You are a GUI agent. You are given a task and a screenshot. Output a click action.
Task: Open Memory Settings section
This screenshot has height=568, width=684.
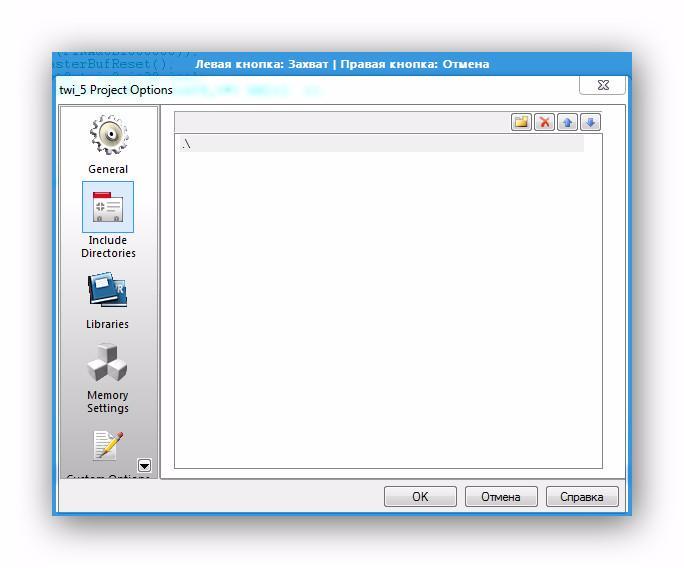[x=107, y=378]
